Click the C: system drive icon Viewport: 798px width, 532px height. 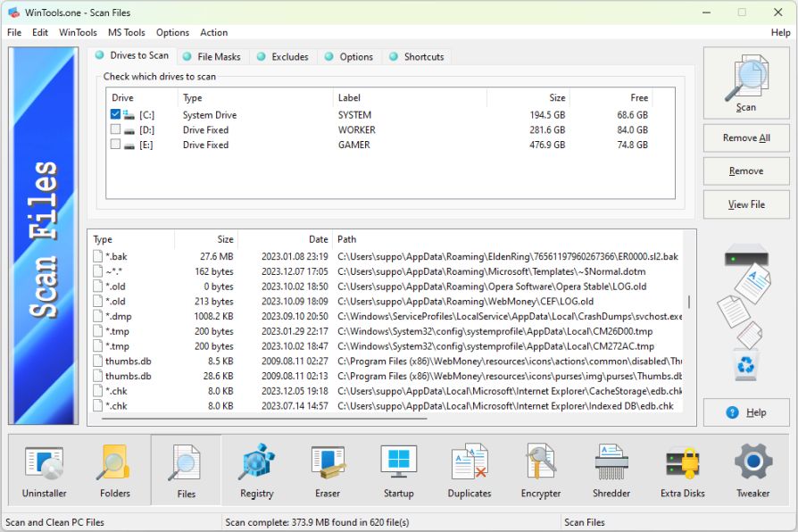[129, 115]
